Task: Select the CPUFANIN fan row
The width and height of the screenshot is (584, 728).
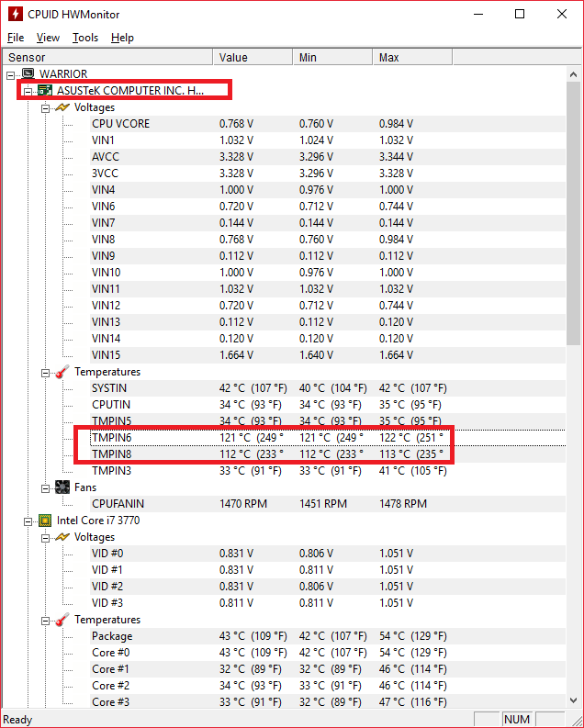Action: click(328, 504)
